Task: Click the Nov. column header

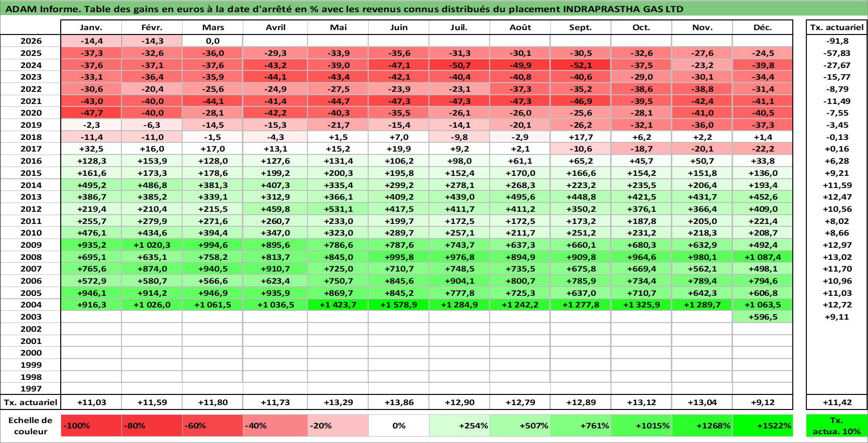Action: [x=702, y=27]
